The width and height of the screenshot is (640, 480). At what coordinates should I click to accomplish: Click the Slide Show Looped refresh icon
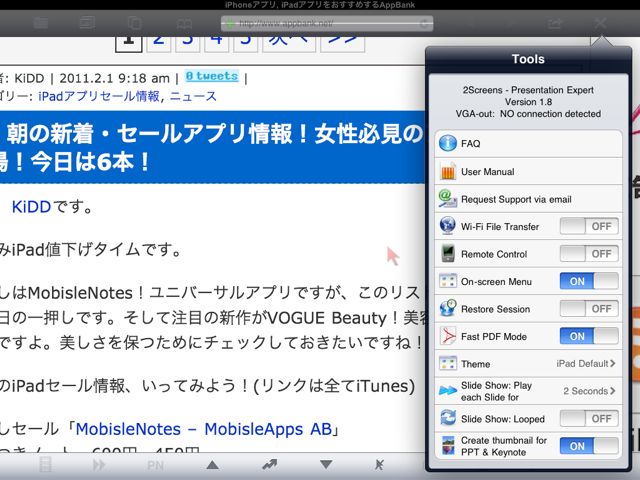[x=448, y=418]
